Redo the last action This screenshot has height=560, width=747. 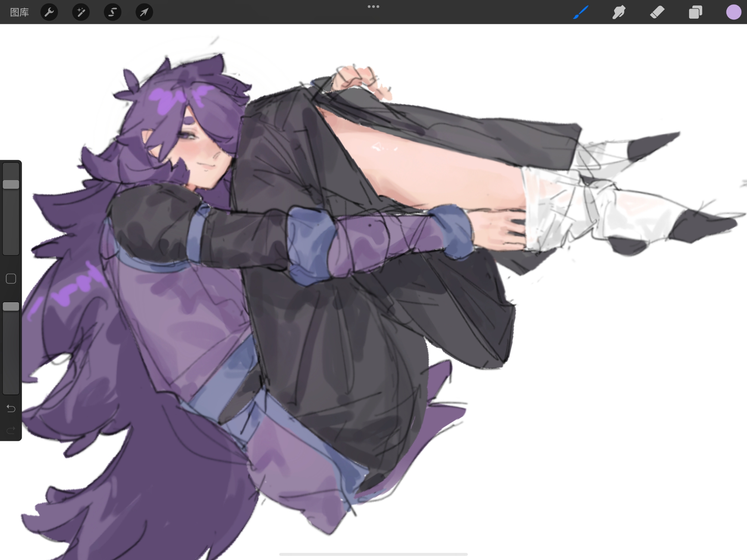tap(11, 431)
